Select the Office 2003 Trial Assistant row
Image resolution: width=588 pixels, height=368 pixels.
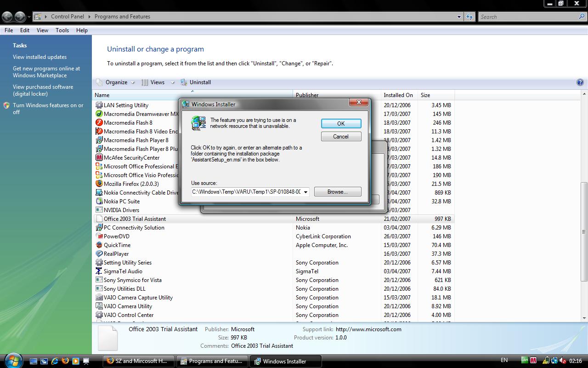274,218
